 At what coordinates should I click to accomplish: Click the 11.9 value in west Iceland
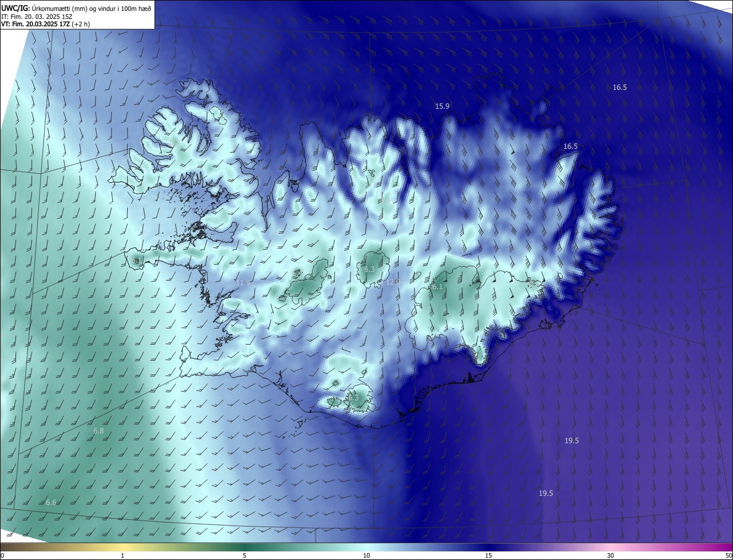pos(243,283)
